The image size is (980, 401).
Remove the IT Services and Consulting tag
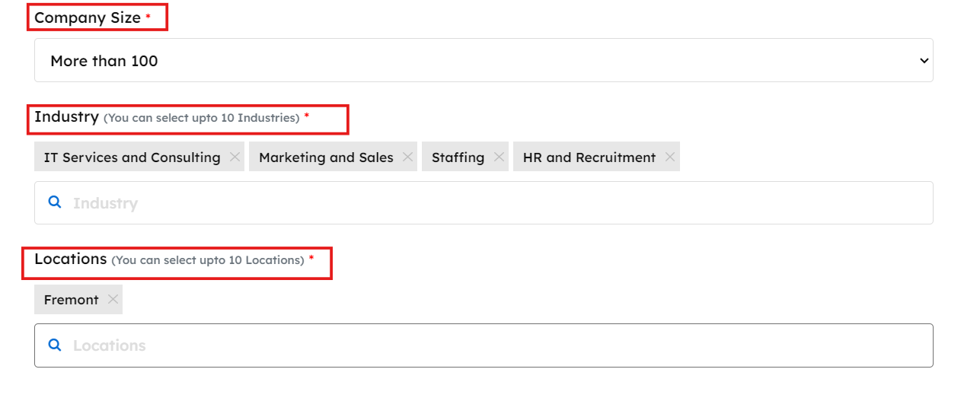[235, 157]
